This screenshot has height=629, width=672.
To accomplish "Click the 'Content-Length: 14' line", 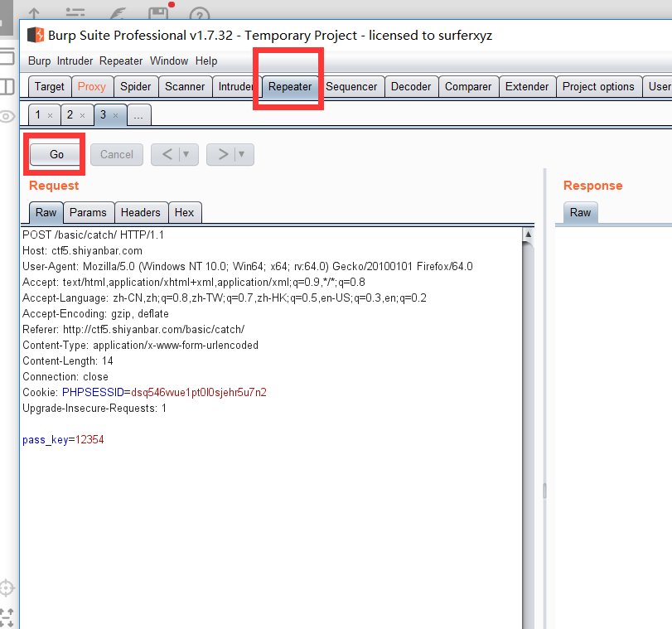I will (68, 361).
